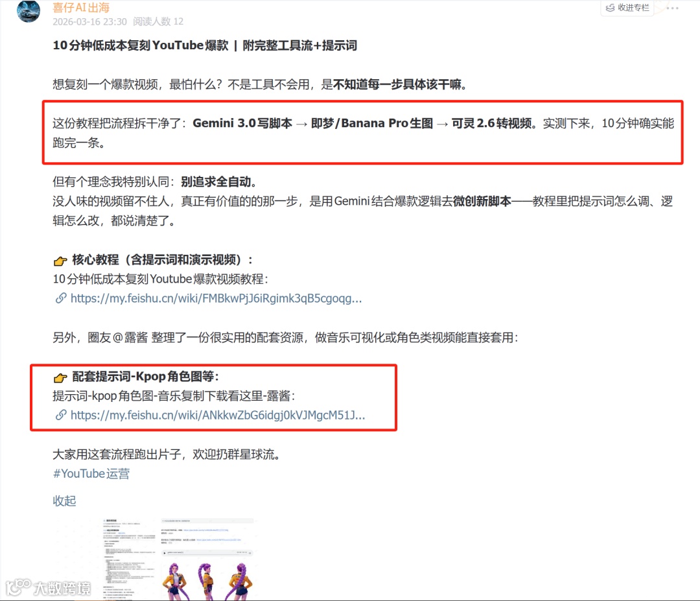Click the text 可灵2.6转视频
Image resolution: width=700 pixels, height=601 pixels.
[491, 123]
